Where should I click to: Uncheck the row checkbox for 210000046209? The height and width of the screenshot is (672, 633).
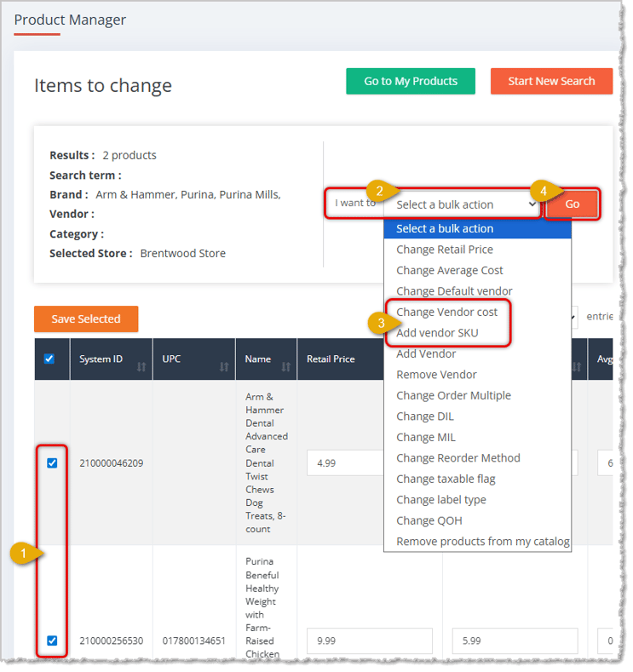(x=52, y=463)
